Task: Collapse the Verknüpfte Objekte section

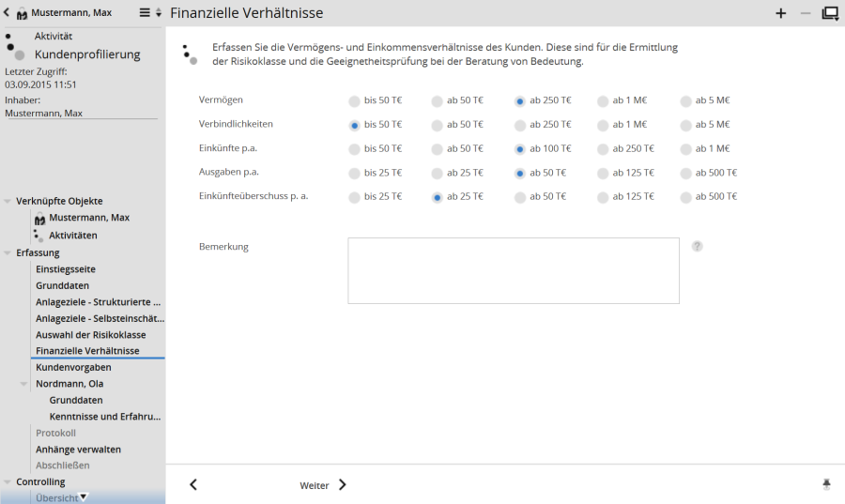Action: (x=8, y=201)
